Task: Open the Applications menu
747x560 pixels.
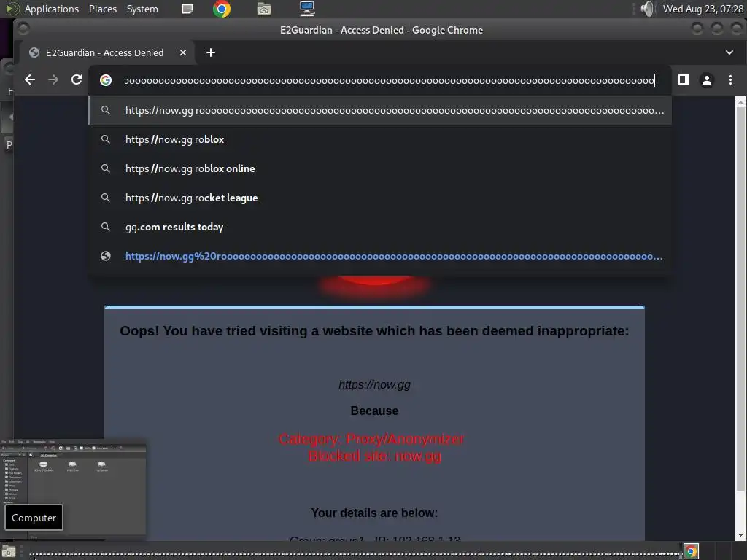Action: pyautogui.click(x=52, y=9)
